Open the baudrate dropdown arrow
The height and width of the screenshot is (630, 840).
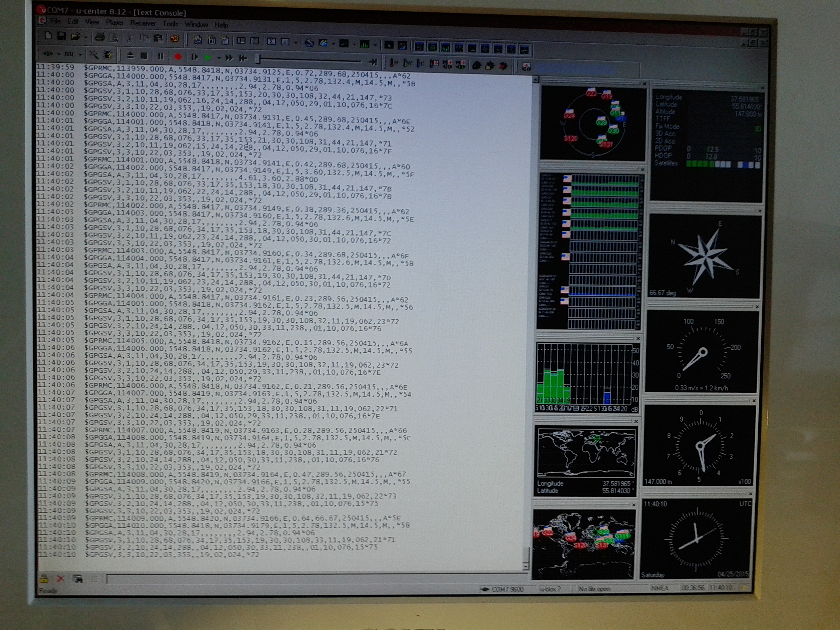[x=80, y=55]
